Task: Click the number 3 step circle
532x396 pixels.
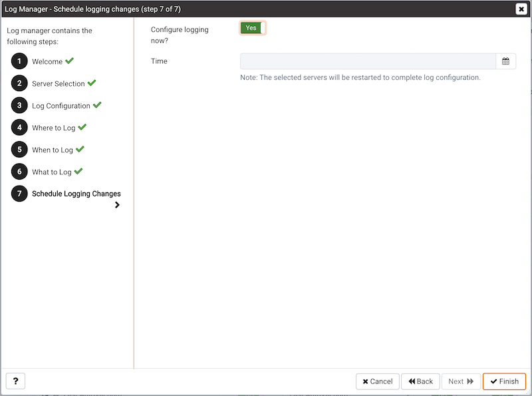Action: click(19, 105)
